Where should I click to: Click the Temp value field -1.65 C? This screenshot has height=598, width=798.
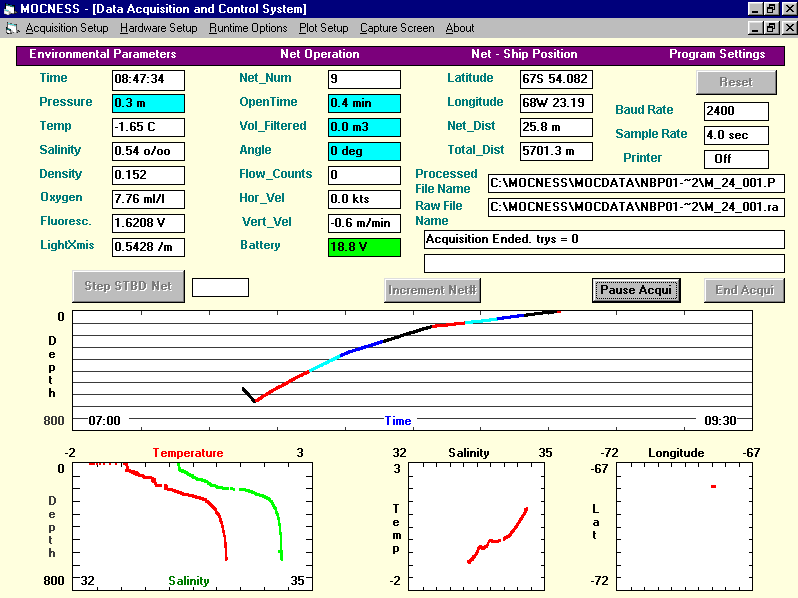[x=148, y=127]
